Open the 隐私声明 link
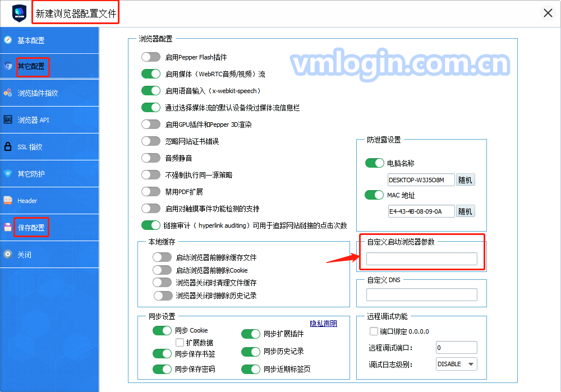The width and height of the screenshot is (561, 392). click(x=324, y=324)
